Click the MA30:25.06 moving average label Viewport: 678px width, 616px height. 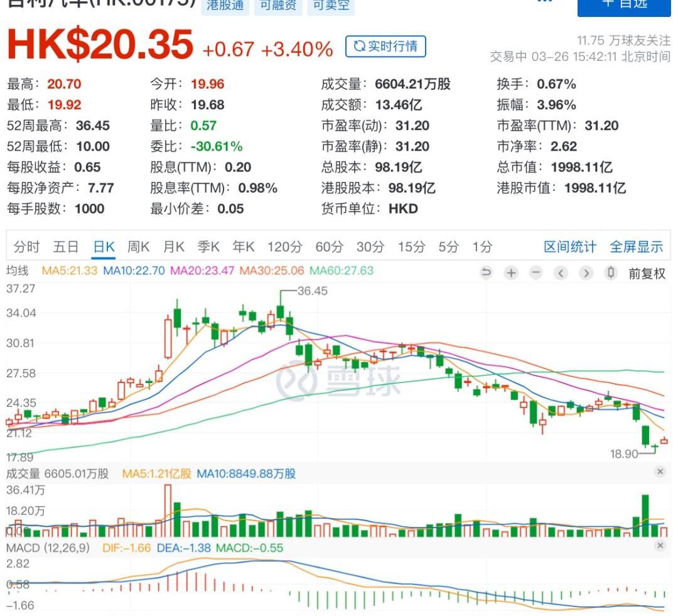tap(272, 271)
